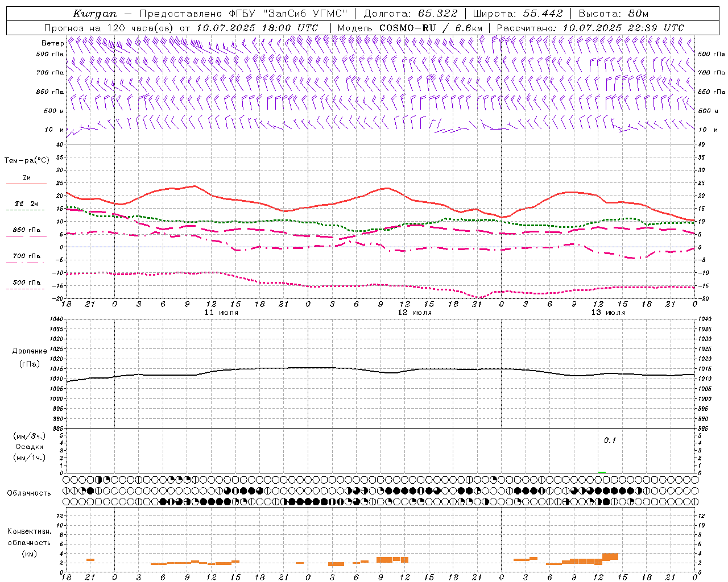The width and height of the screenshot is (728, 582).
Task: Click the Долгота: 65.322 value
Action: click(x=411, y=14)
